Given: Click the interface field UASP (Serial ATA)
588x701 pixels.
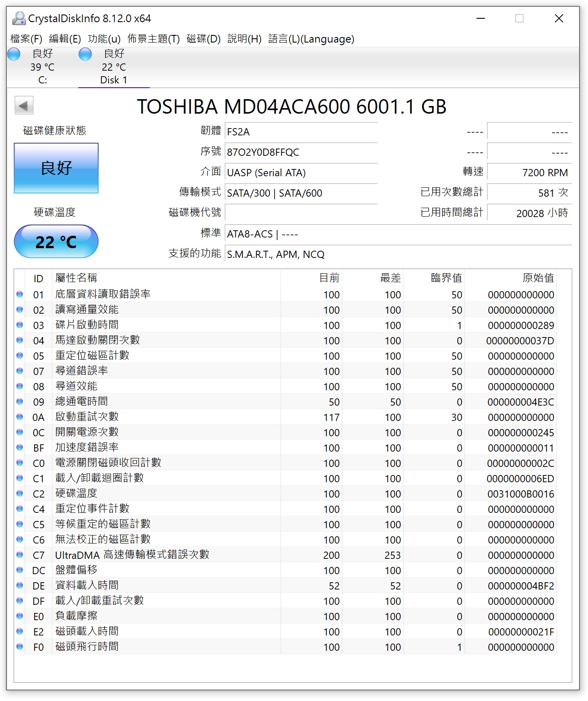Looking at the screenshot, I should pos(301,173).
